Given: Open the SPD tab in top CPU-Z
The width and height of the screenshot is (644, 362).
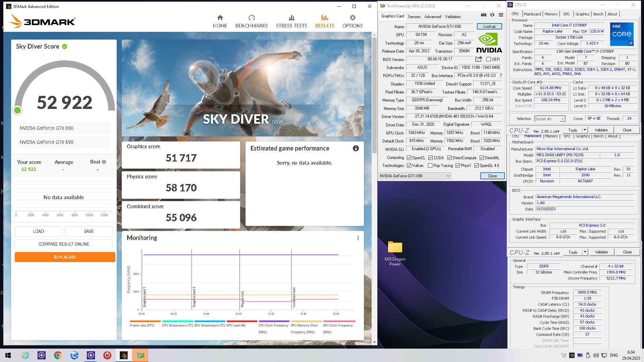Looking at the screenshot, I should (x=567, y=14).
